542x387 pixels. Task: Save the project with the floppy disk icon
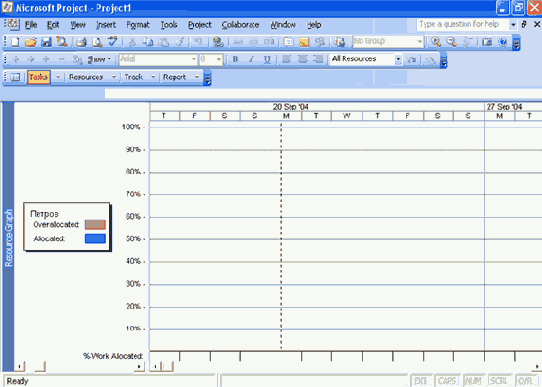pos(46,42)
